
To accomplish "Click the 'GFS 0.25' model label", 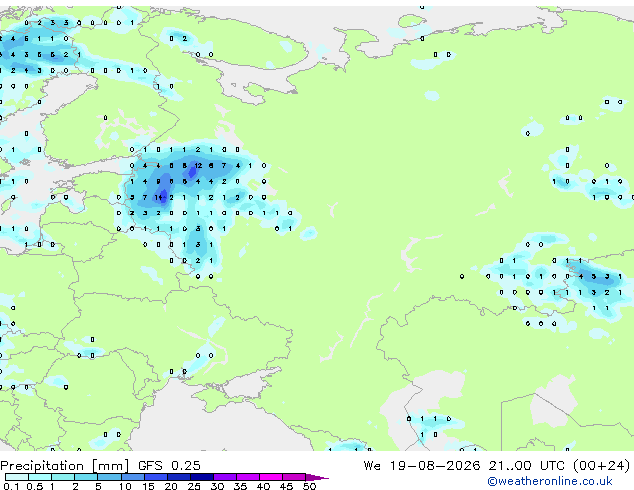I will click(x=169, y=466).
